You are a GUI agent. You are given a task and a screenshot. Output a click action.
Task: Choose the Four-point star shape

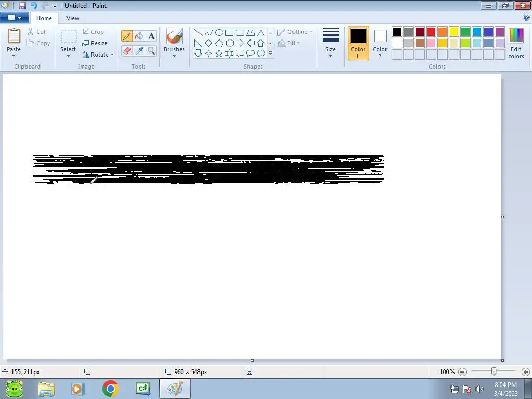click(x=209, y=54)
